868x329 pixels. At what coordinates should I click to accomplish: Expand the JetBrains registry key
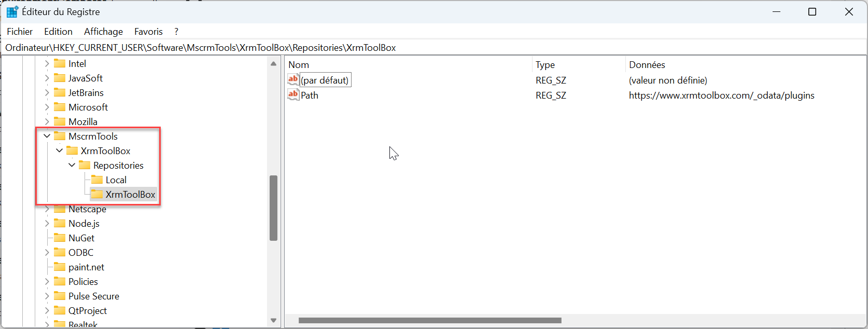(x=47, y=92)
